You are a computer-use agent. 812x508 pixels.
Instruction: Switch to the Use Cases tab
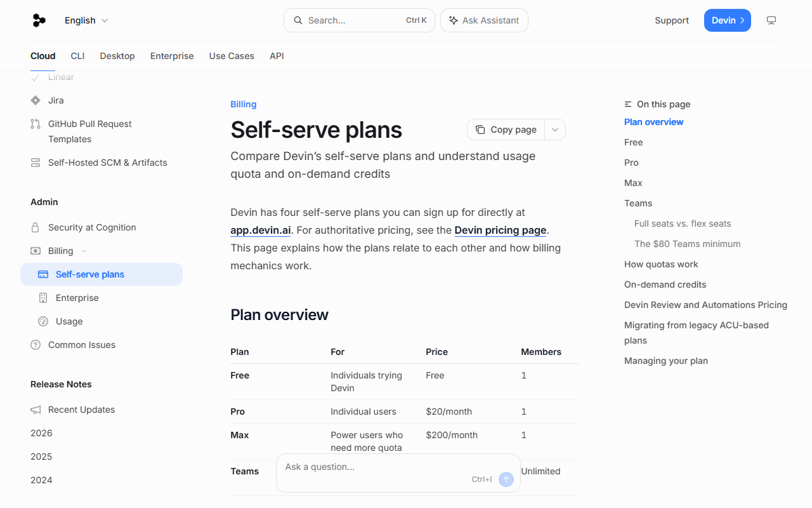click(232, 56)
